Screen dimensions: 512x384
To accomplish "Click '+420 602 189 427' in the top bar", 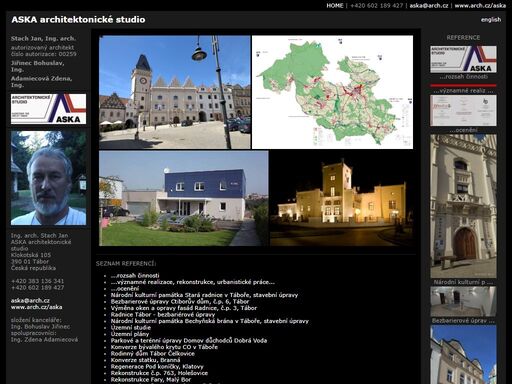I will point(377,6).
